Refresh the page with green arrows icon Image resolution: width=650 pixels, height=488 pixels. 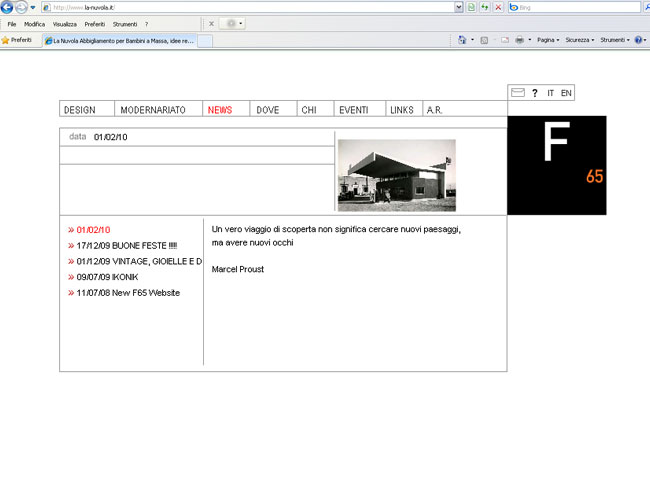[x=485, y=7]
